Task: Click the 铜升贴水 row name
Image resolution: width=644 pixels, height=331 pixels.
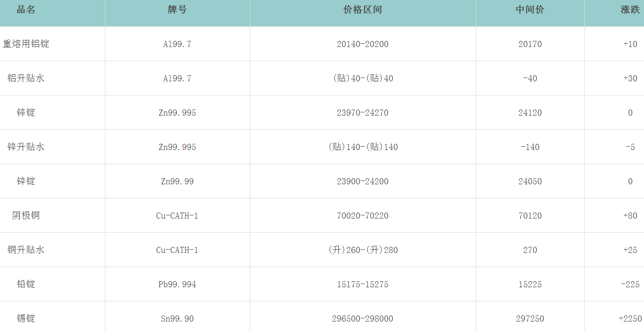Action: point(26,250)
